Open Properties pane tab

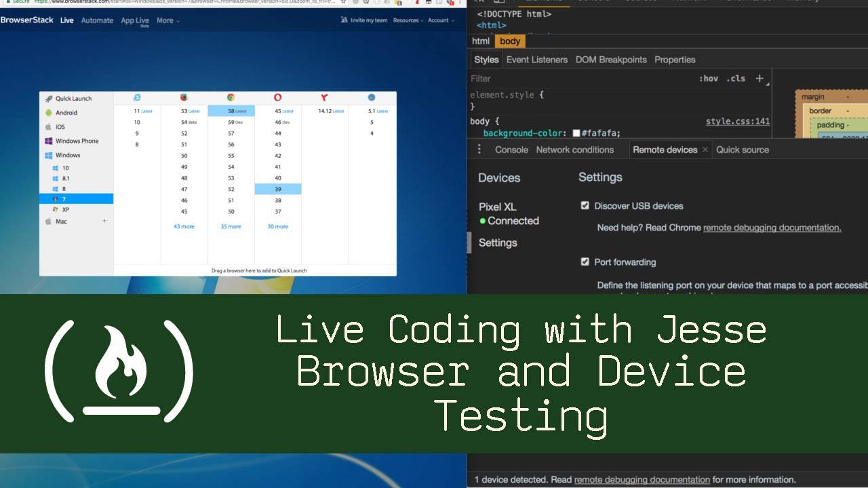point(675,60)
